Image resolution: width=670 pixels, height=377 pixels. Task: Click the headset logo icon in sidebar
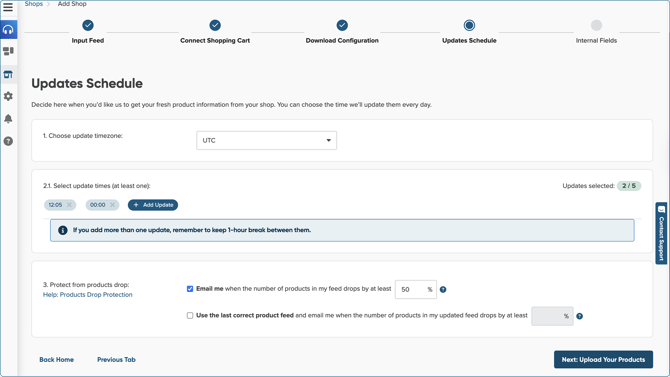click(x=9, y=29)
